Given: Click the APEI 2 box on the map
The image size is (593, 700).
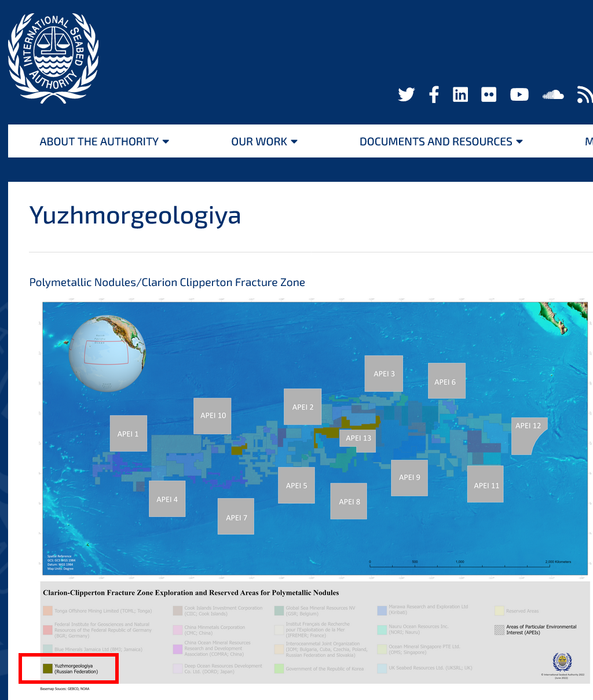Looking at the screenshot, I should coord(303,407).
